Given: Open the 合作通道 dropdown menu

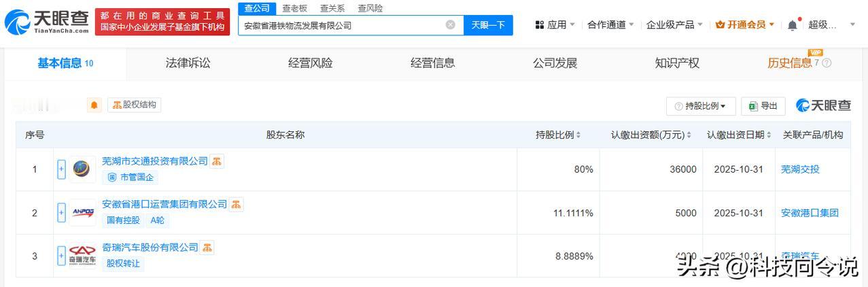Looking at the screenshot, I should pyautogui.click(x=611, y=25).
